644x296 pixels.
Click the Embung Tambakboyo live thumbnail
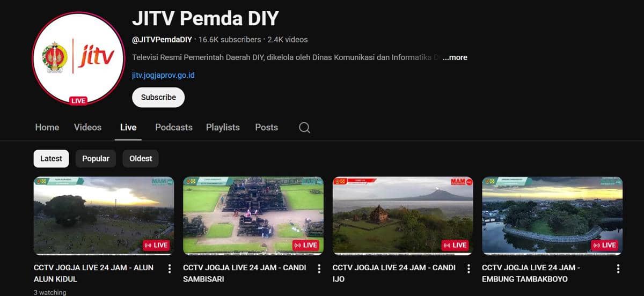tap(552, 216)
